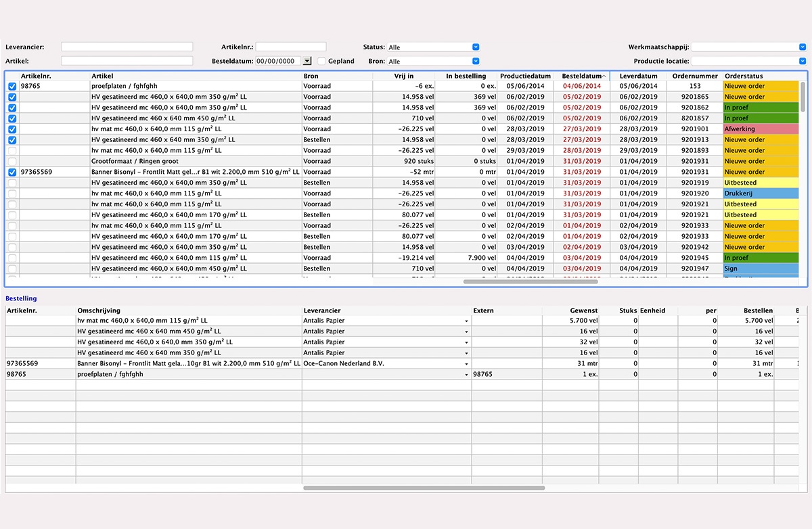Click the green In proef status for order 9201862

click(761, 108)
